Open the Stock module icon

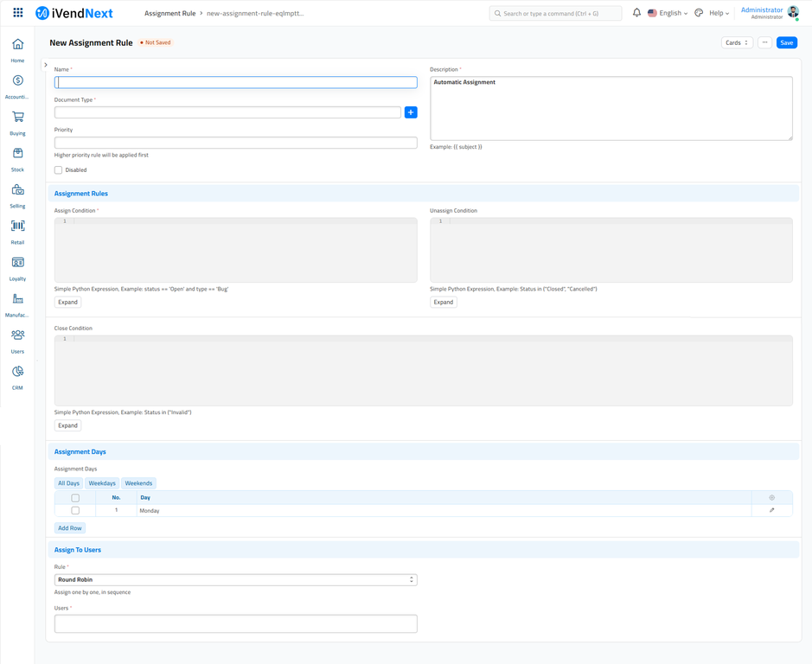point(17,154)
